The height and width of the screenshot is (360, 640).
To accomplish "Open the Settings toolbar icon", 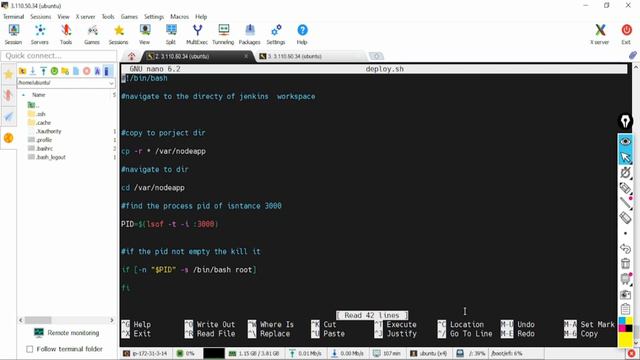I will [x=276, y=34].
